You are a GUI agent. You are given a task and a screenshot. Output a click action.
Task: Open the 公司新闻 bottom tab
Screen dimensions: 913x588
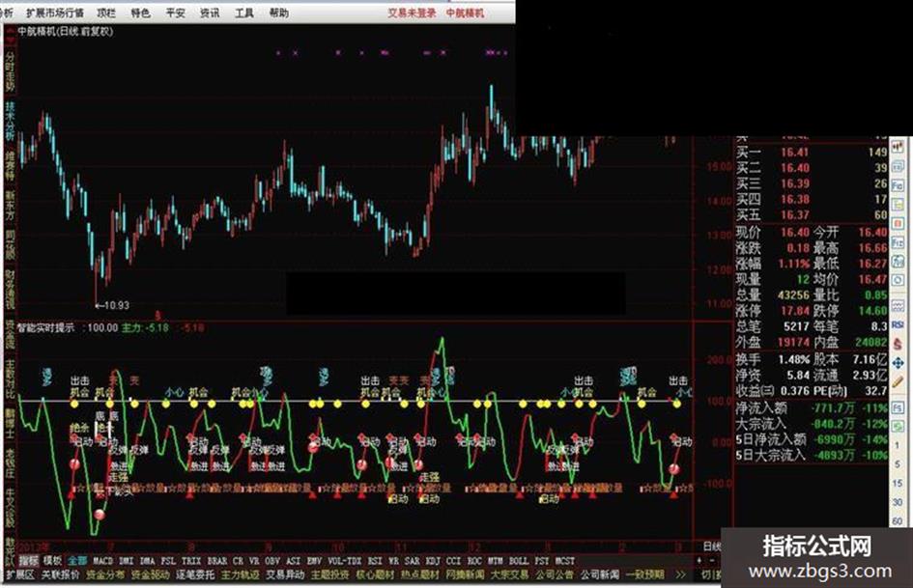tap(599, 574)
